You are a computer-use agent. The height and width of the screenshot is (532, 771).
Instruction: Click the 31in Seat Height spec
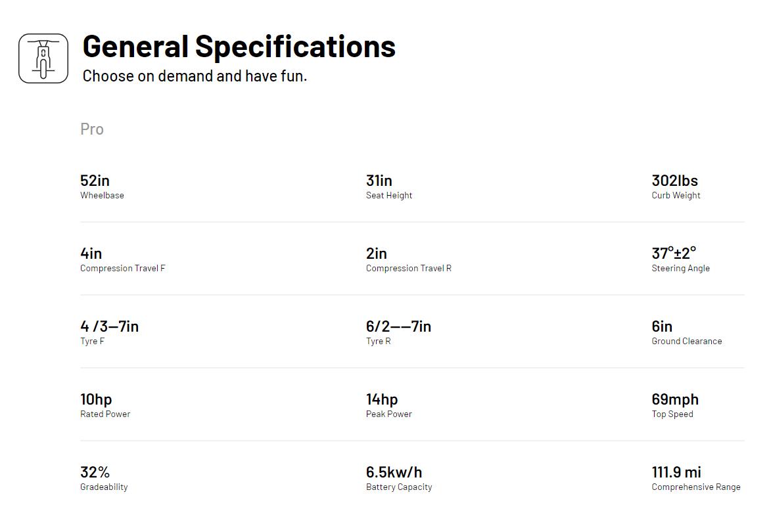pos(379,181)
